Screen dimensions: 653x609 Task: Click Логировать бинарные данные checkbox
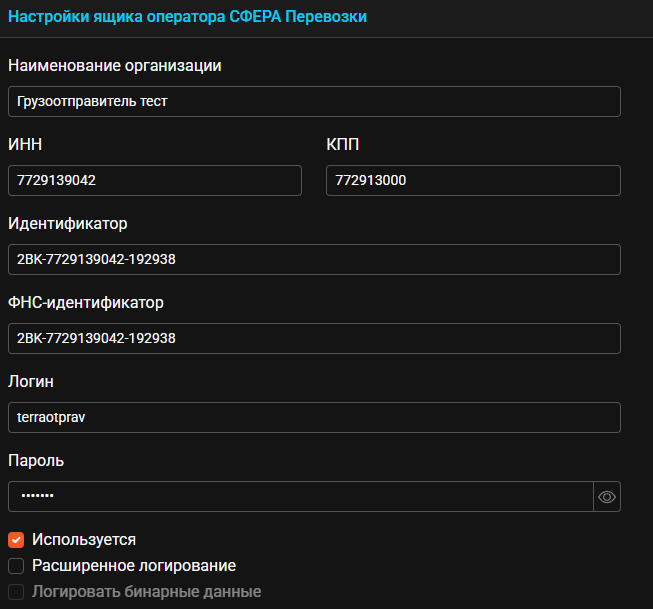click(16, 592)
